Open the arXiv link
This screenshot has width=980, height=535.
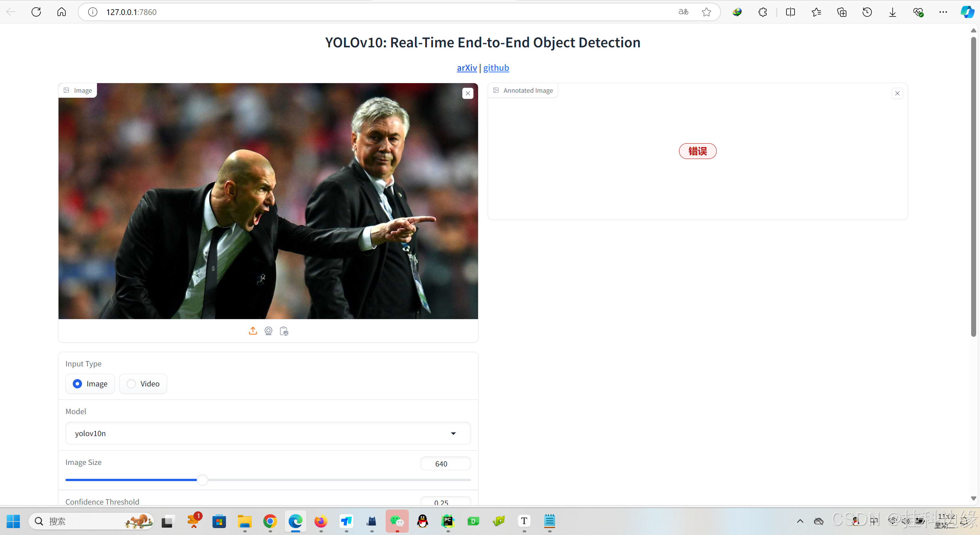coord(467,68)
